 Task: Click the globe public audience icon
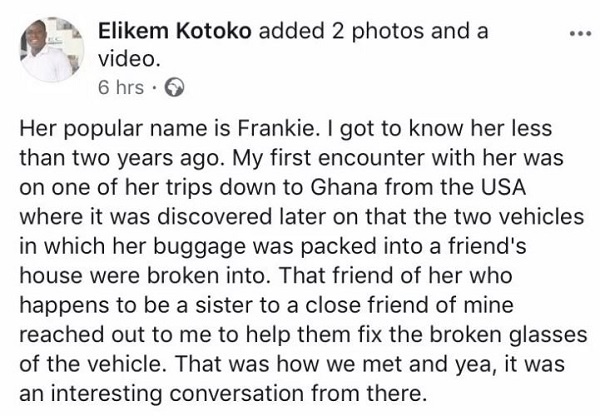pyautogui.click(x=174, y=88)
